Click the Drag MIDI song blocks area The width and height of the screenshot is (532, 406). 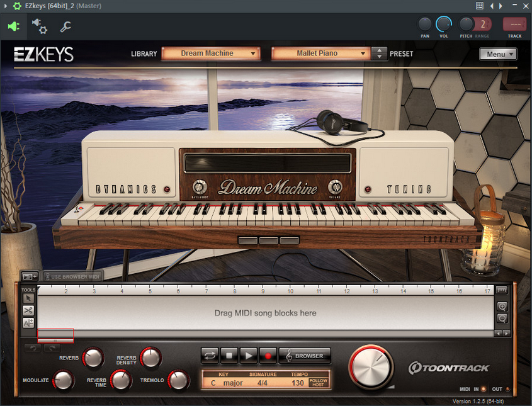tap(265, 313)
